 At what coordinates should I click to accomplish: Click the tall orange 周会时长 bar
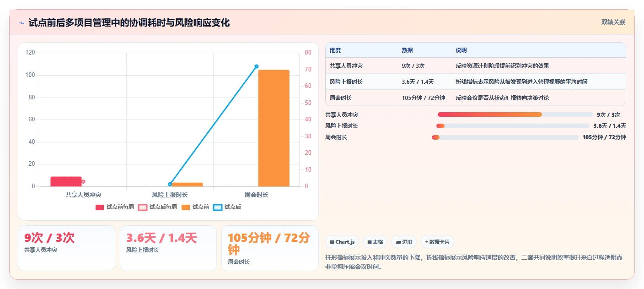pyautogui.click(x=274, y=128)
